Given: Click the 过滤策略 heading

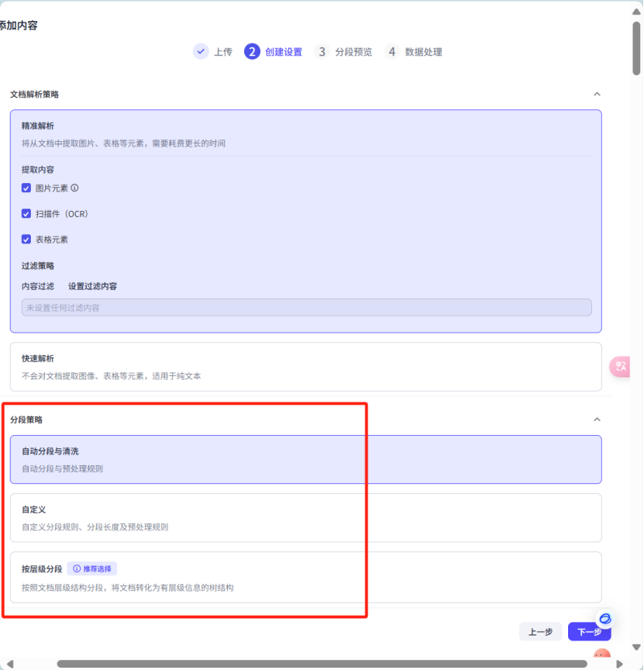Looking at the screenshot, I should [x=38, y=266].
